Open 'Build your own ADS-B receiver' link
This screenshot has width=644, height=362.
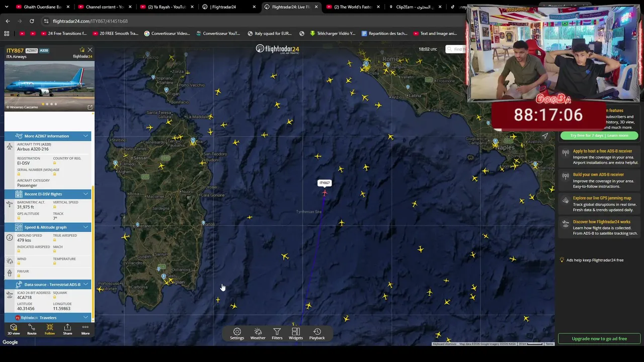point(598,174)
